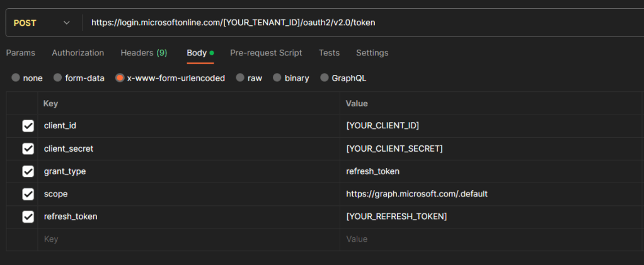The width and height of the screenshot is (644, 265).
Task: Open the Pre-request Script tab
Action: (266, 53)
